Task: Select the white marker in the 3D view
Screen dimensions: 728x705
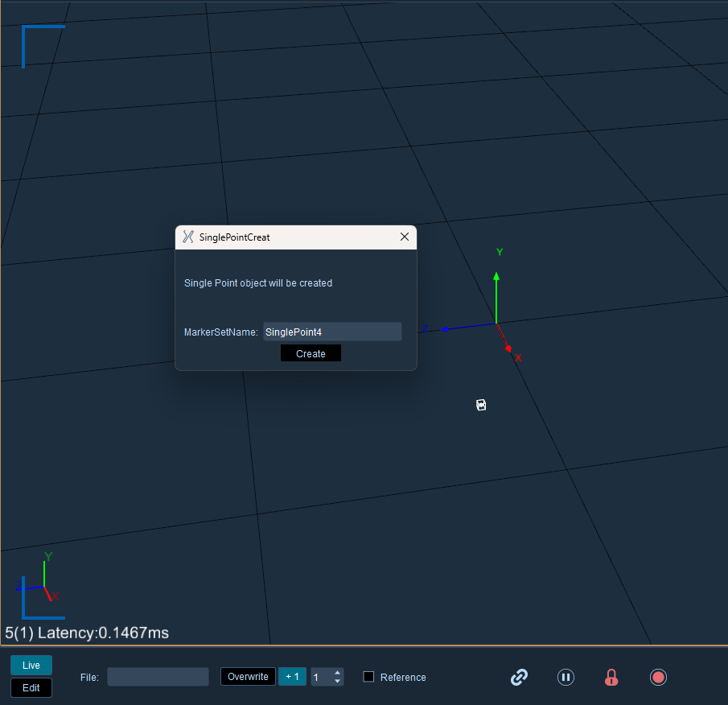Action: click(x=481, y=405)
